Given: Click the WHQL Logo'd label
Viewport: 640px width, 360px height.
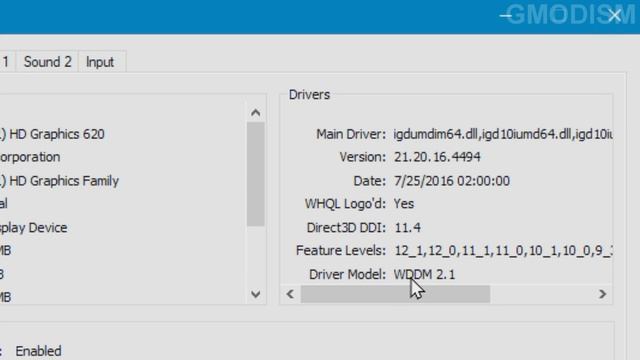Looking at the screenshot, I should [345, 204].
